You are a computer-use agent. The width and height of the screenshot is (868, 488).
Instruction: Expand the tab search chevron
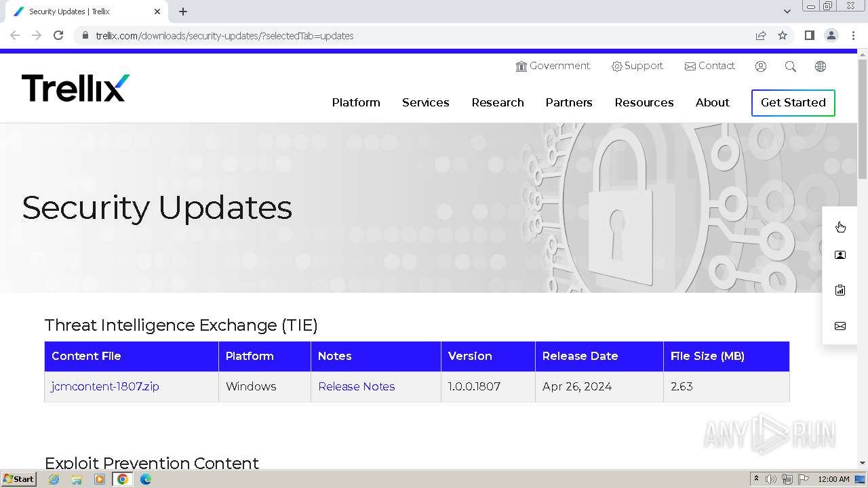pyautogui.click(x=787, y=12)
